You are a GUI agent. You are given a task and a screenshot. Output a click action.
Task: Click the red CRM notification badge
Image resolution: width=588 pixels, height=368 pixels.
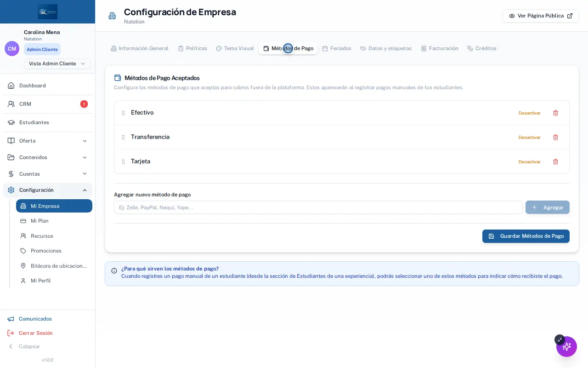tap(84, 104)
